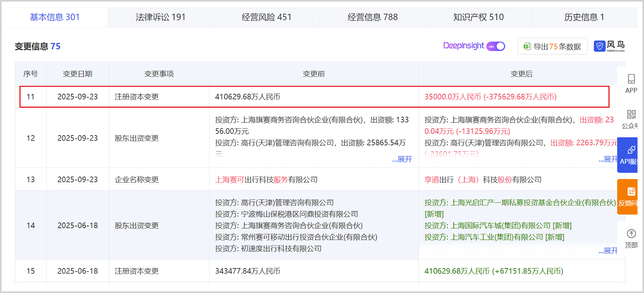Open the 经营风险 451 tab

(267, 17)
